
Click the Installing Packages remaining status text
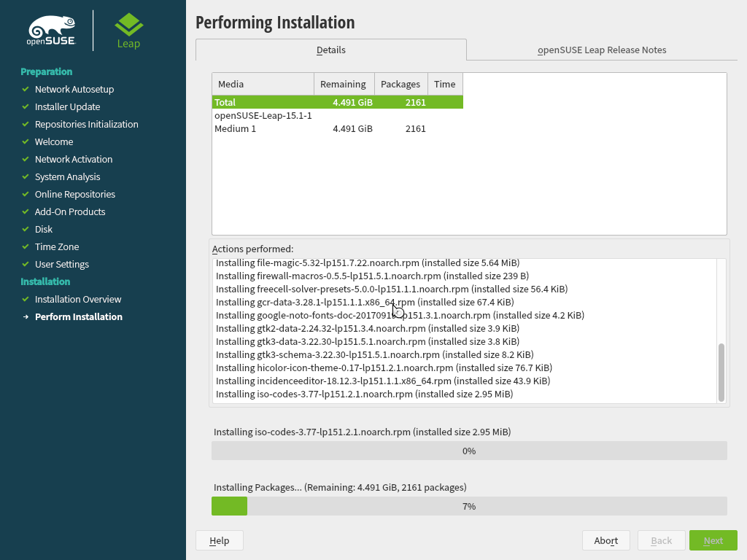tap(340, 488)
